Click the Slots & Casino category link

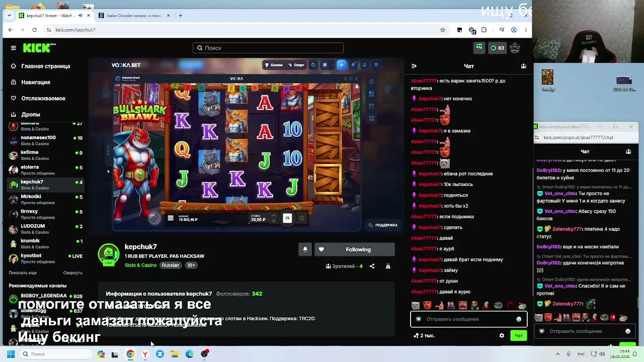point(140,265)
